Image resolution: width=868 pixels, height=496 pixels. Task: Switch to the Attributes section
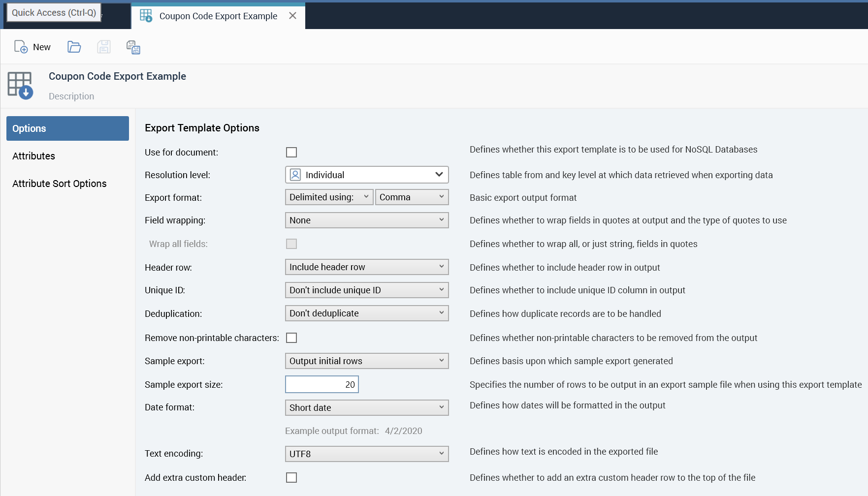point(33,156)
